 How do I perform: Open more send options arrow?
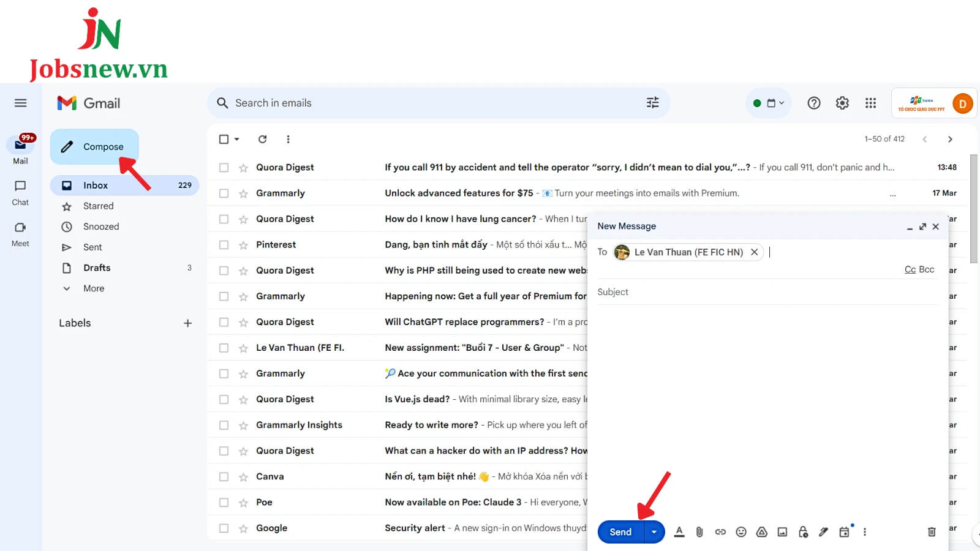coord(654,532)
